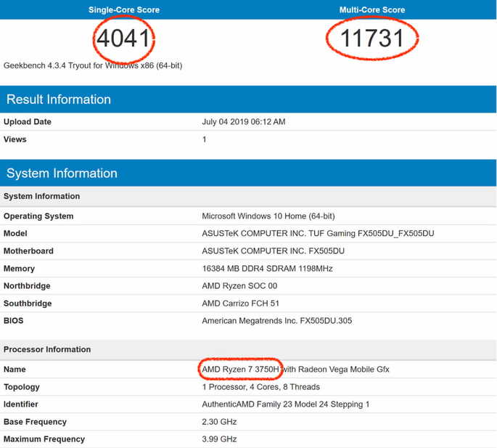
Task: Click the Operating System label
Action: point(38,216)
